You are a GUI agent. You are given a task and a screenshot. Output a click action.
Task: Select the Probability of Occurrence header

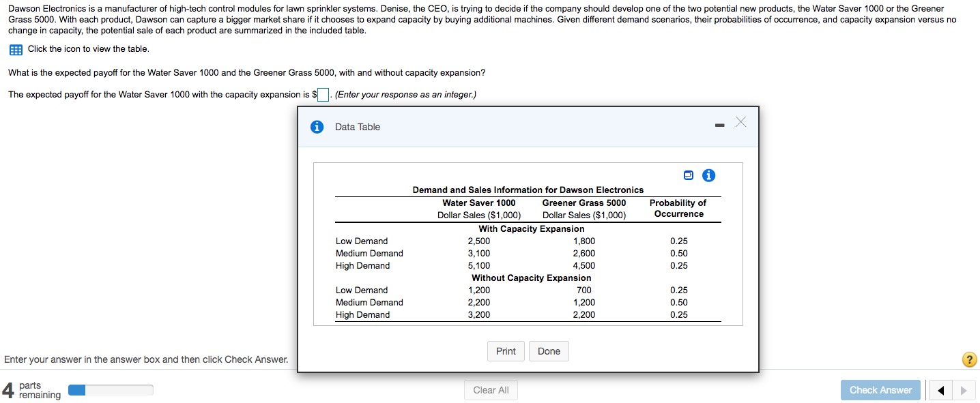tap(678, 208)
